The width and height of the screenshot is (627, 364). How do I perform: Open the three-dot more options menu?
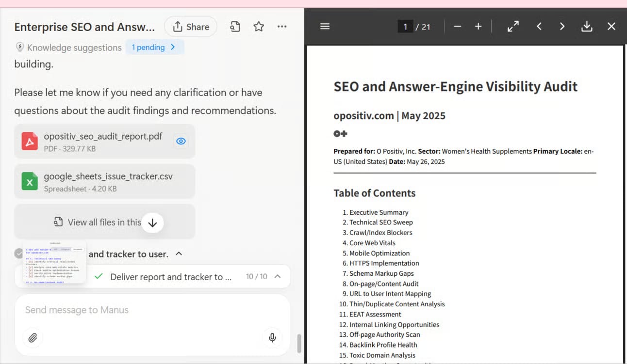tap(282, 27)
